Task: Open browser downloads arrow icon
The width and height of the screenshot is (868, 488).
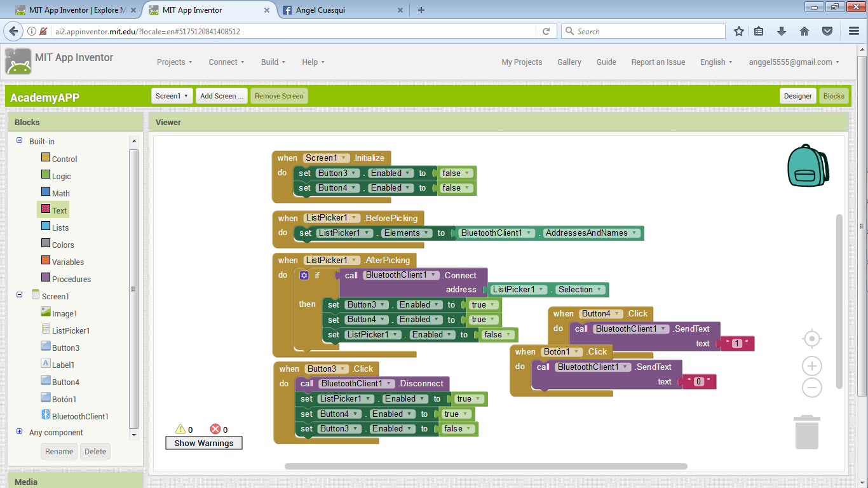Action: click(782, 31)
